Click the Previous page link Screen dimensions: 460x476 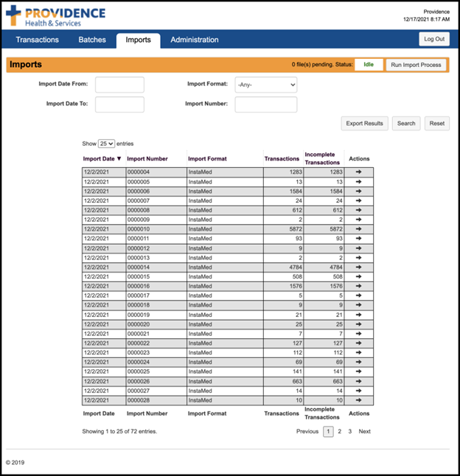coord(307,431)
